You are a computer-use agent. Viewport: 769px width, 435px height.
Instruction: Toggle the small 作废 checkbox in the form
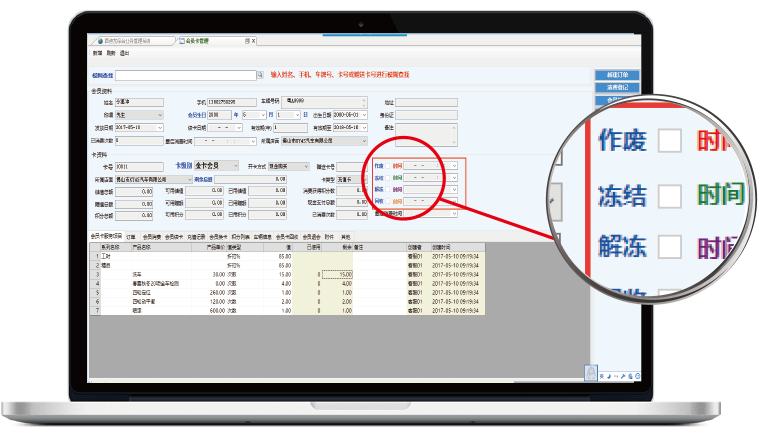(388, 166)
